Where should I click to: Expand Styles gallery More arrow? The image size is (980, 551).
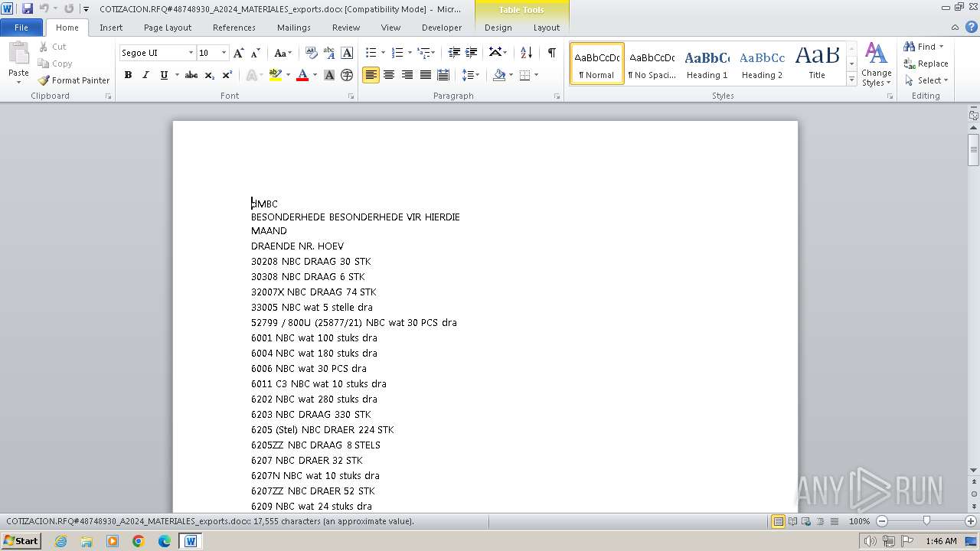[851, 80]
